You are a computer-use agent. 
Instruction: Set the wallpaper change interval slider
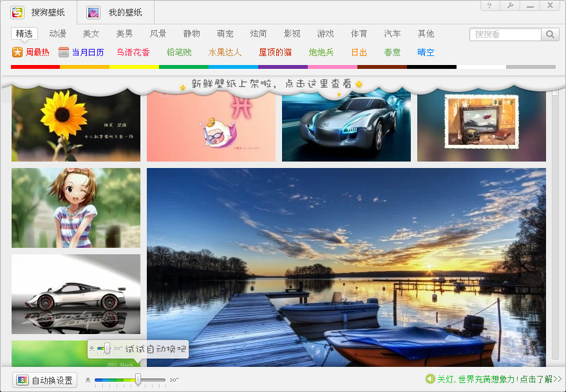coord(138,380)
